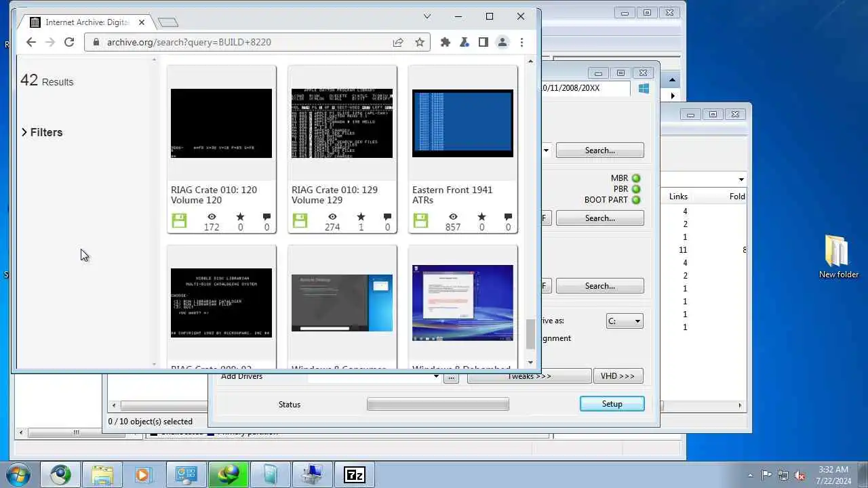Click floppy software icon on Eastern Front card
Screen dimensions: 868x488
tap(420, 220)
